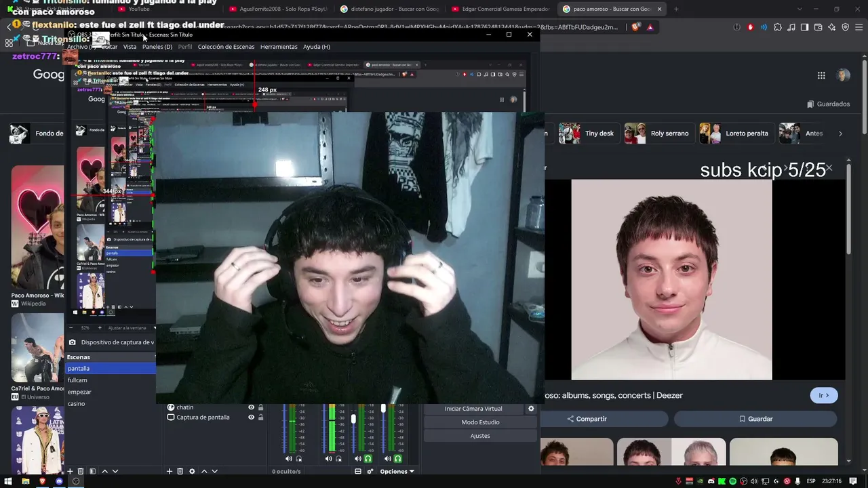The image size is (868, 488).
Task: Toggle visibility of chatin source
Action: click(251, 407)
